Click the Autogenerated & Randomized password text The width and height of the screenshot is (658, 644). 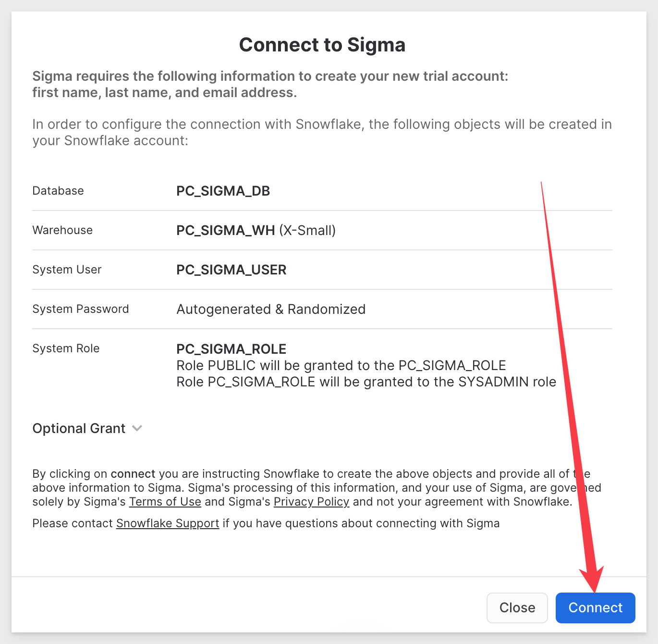pos(271,309)
